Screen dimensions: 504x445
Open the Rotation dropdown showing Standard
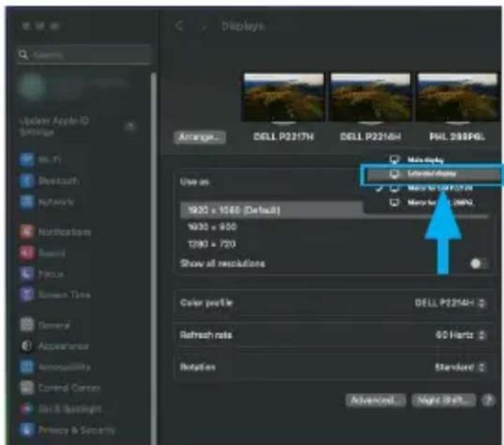click(460, 367)
